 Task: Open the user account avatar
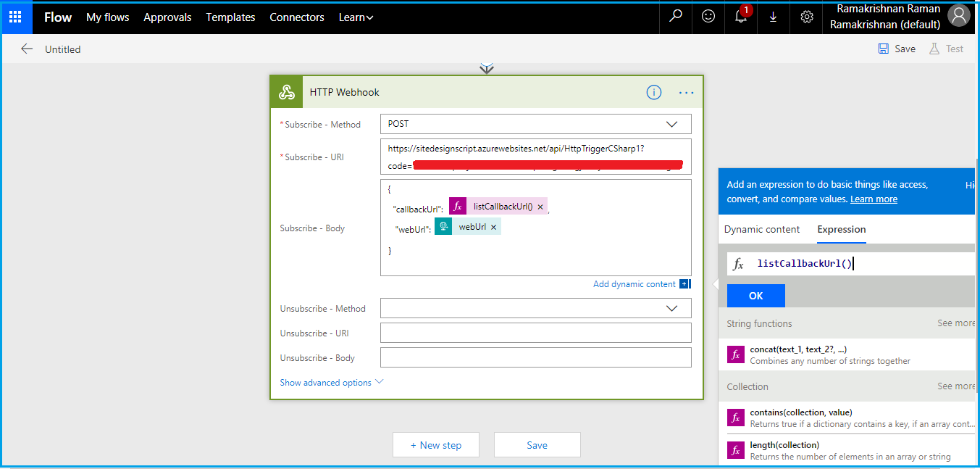pos(958,16)
